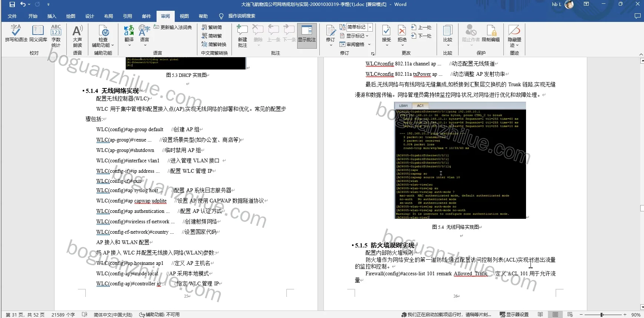Viewport: 644px width, 318px height.
Task: Open 检查辅助功能 accessibility checker
Action: coord(103,36)
